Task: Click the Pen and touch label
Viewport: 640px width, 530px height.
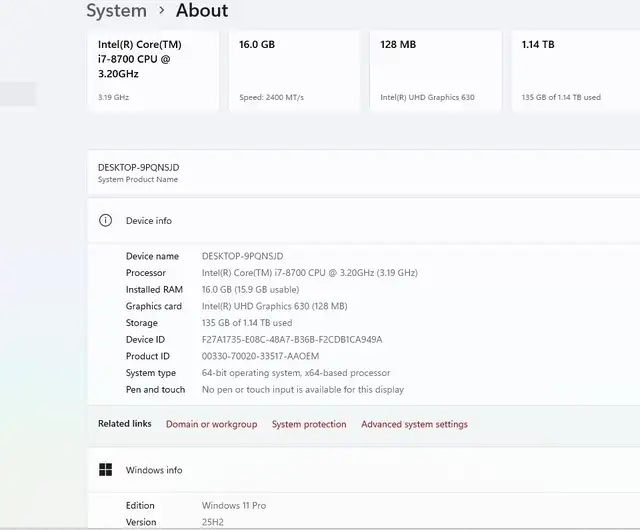Action: pyautogui.click(x=156, y=390)
